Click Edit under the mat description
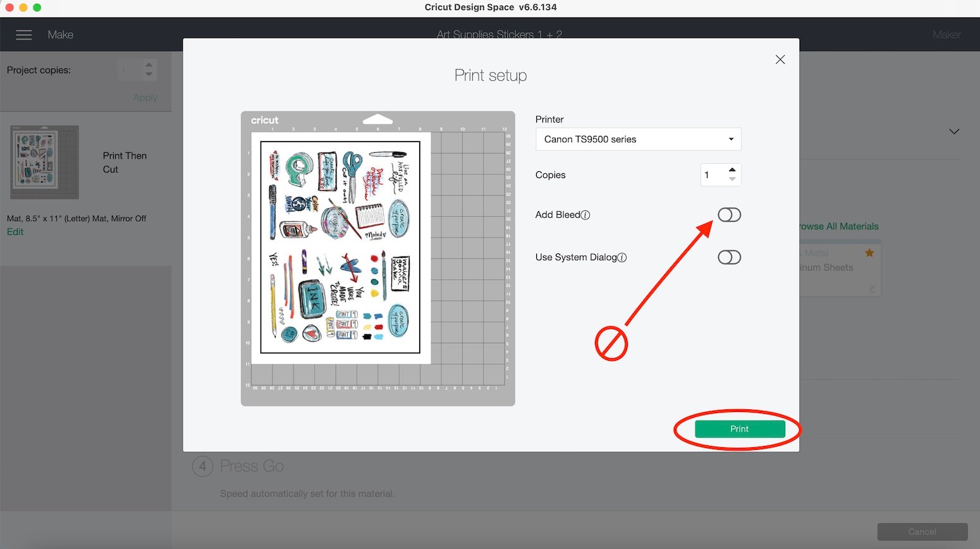This screenshot has height=549, width=980. coord(15,232)
